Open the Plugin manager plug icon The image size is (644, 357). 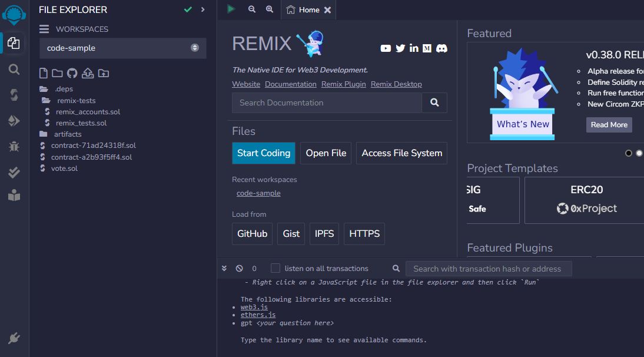point(14,338)
